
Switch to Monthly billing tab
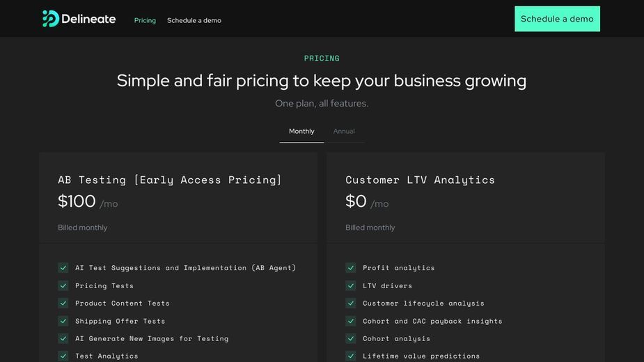point(301,132)
